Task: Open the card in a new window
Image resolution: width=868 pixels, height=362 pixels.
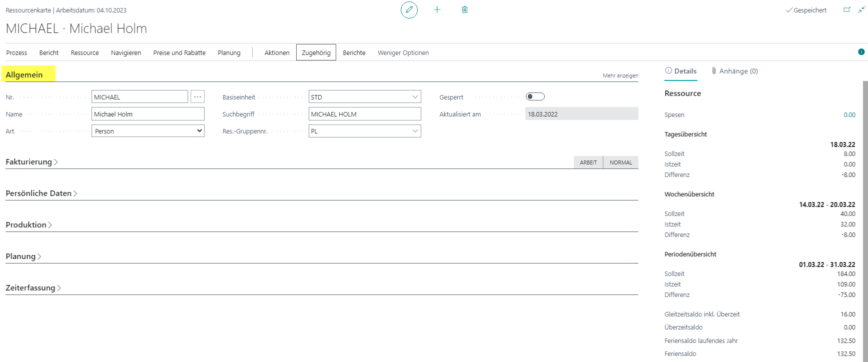Action: [847, 9]
